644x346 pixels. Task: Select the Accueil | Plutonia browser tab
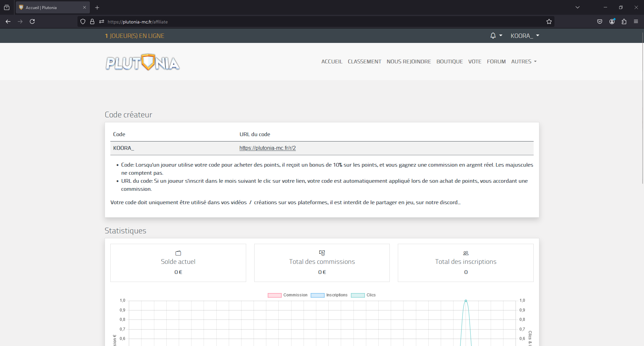point(53,7)
